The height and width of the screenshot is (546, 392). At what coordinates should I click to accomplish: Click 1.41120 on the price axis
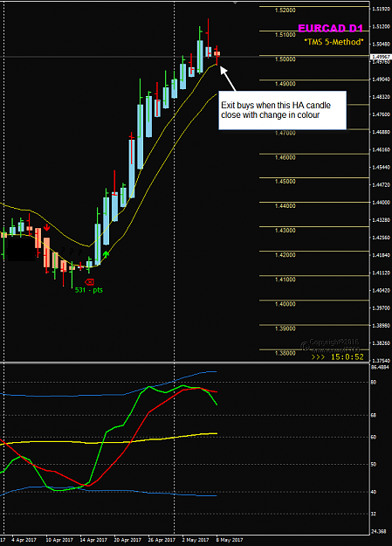pos(381,273)
